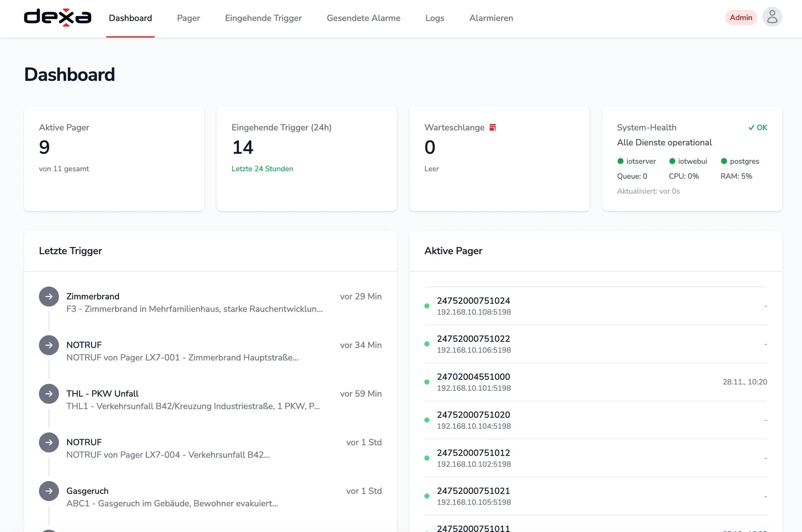802x532 pixels.
Task: Click the arrow icon beside THL - PKW Unfall
Action: point(49,394)
